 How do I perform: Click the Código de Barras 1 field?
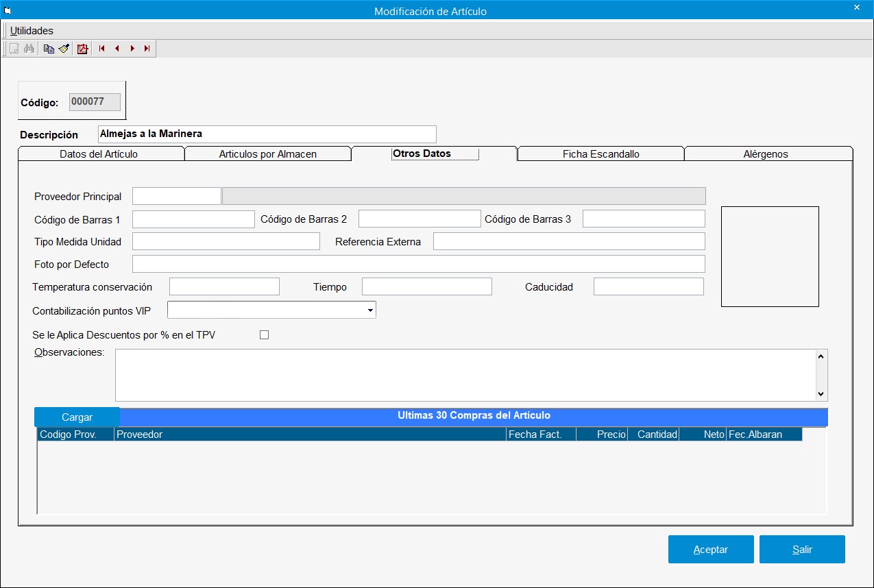pos(193,219)
